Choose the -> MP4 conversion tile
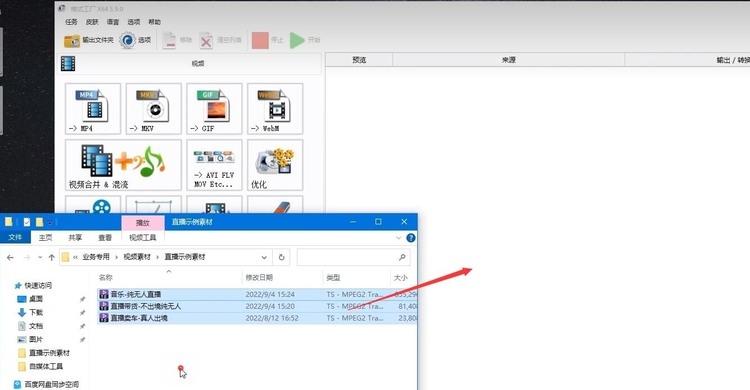The width and height of the screenshot is (750, 390). [x=93, y=109]
